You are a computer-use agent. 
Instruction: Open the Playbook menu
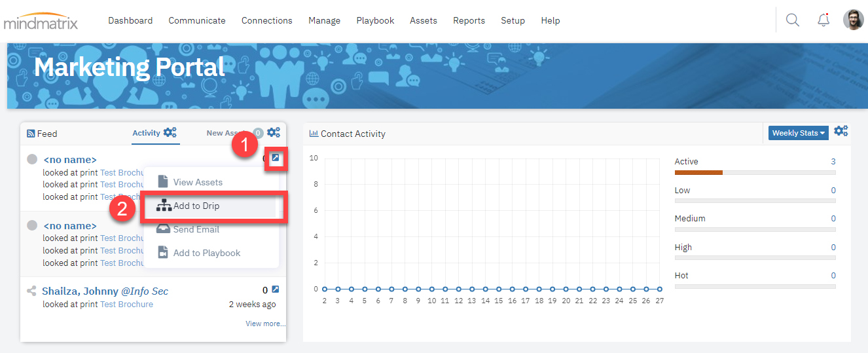pyautogui.click(x=375, y=20)
